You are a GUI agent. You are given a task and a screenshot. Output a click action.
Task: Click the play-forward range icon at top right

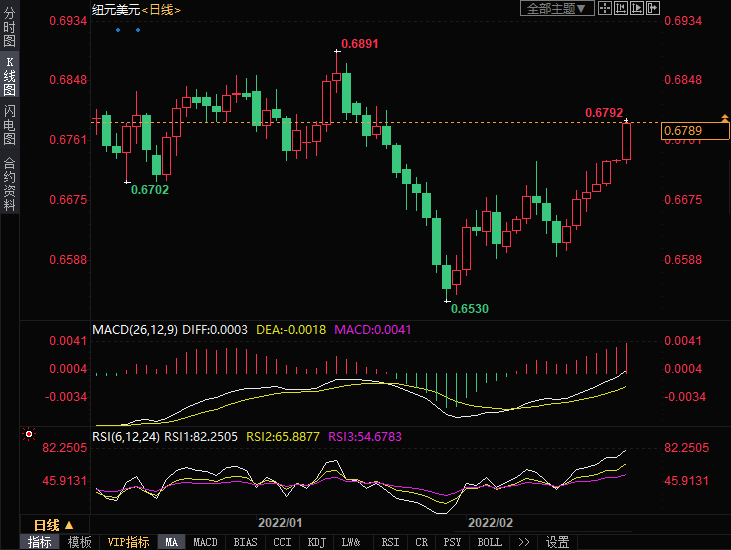coord(638,8)
